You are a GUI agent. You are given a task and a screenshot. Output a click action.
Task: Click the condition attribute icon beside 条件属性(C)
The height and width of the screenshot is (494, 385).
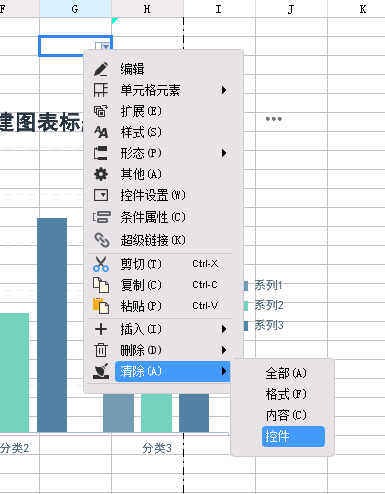(x=101, y=217)
